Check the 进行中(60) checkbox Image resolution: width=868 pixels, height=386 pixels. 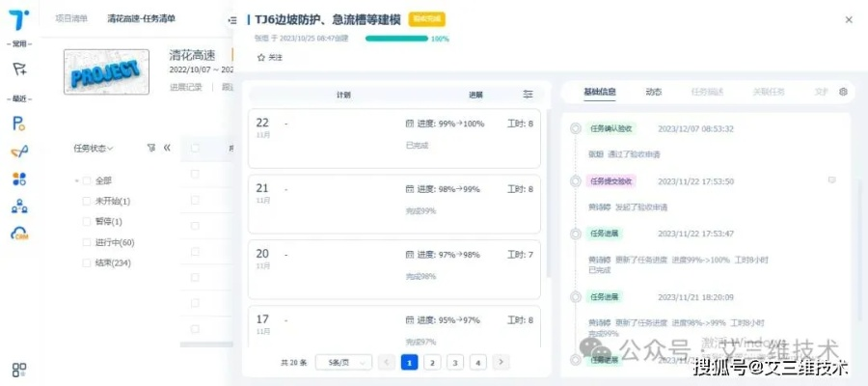[87, 242]
